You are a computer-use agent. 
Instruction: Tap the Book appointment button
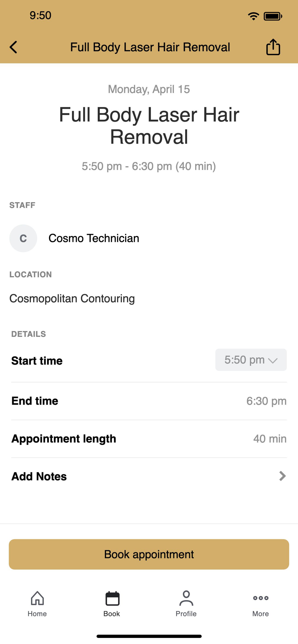149,554
